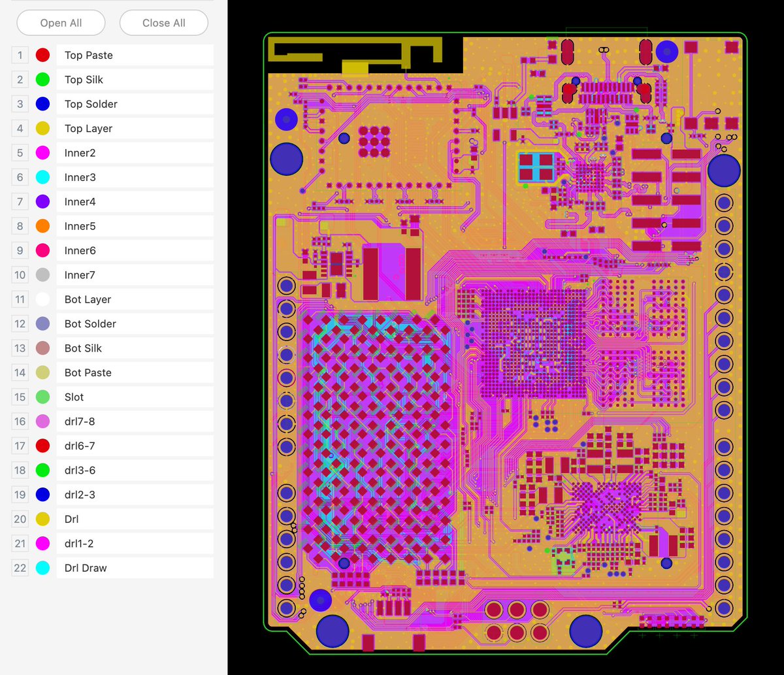Select the Inner4 layer row
The width and height of the screenshot is (784, 675).
135,201
